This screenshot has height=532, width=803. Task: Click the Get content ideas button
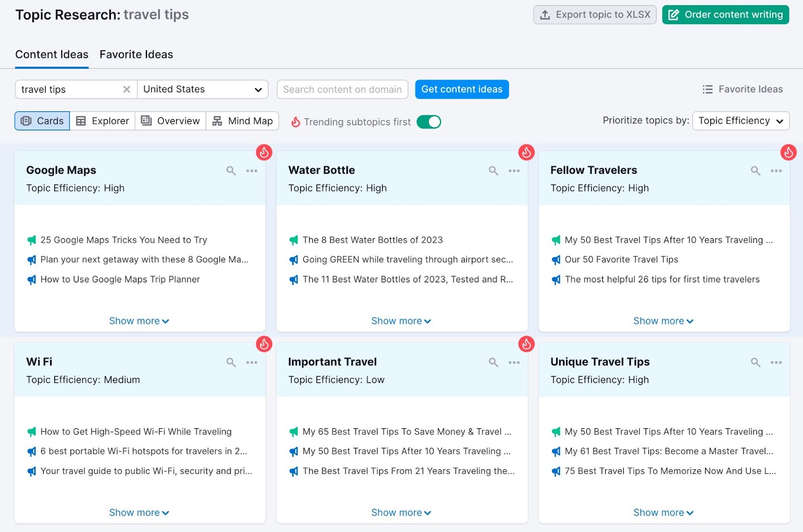click(x=462, y=89)
